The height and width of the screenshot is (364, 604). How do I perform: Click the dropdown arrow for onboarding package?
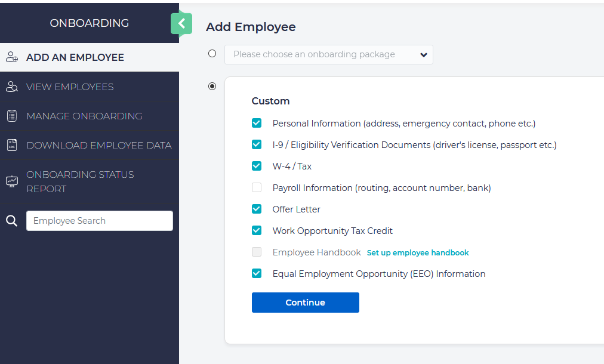(x=423, y=54)
